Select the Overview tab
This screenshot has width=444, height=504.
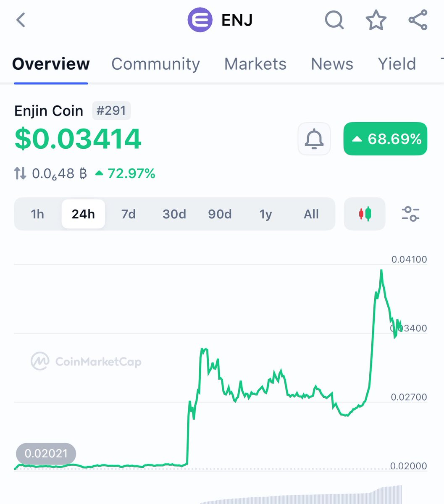[51, 64]
